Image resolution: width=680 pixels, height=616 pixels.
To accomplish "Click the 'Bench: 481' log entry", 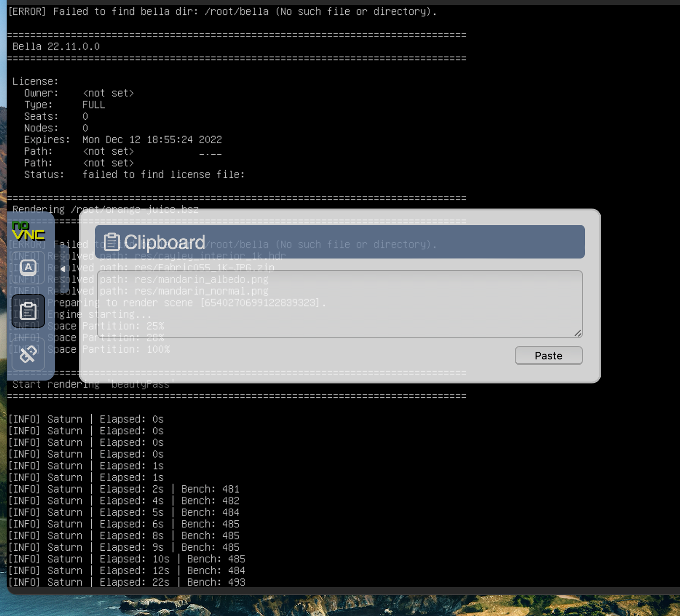I will point(210,489).
